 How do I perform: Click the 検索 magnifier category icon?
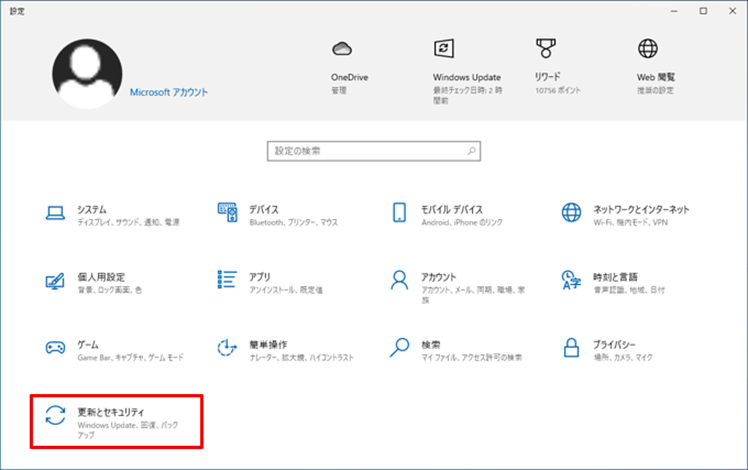pos(399,347)
